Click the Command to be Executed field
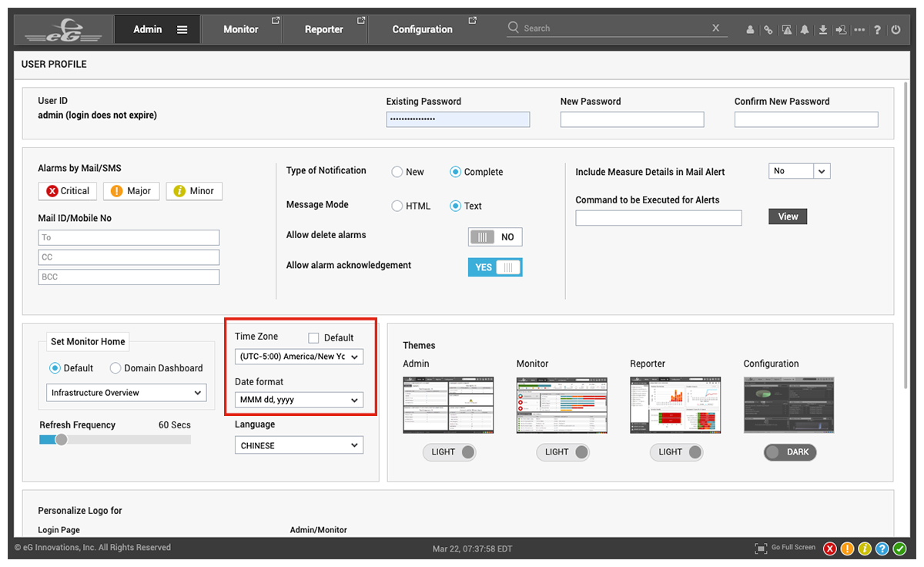 [659, 218]
